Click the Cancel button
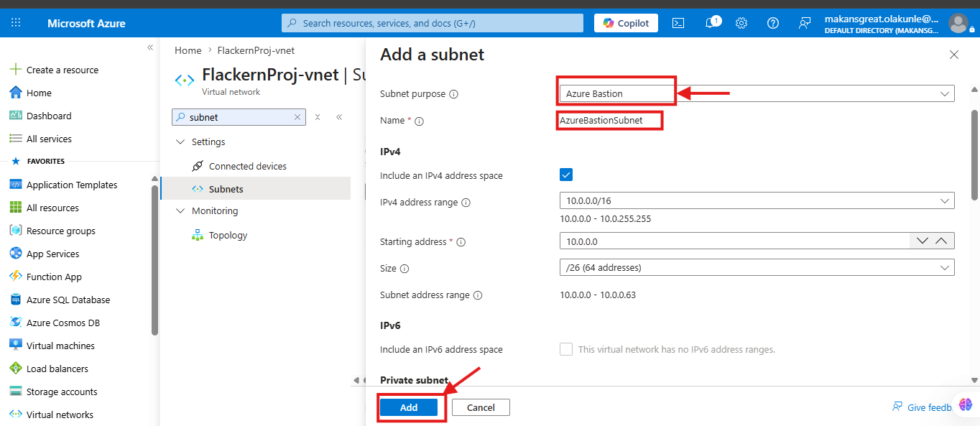Image resolution: width=980 pixels, height=426 pixels. pyautogui.click(x=481, y=407)
